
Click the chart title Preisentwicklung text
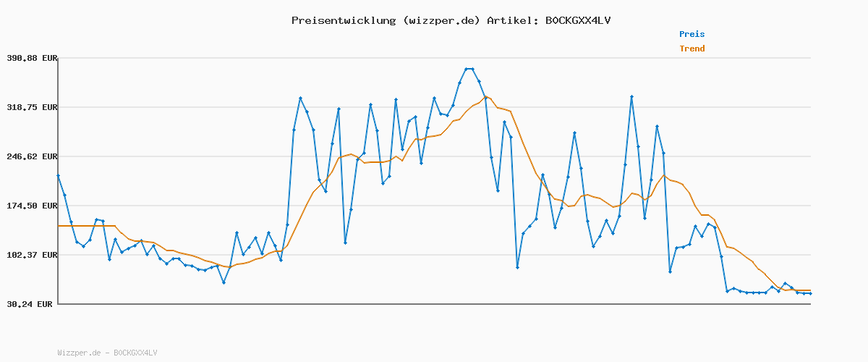point(343,20)
